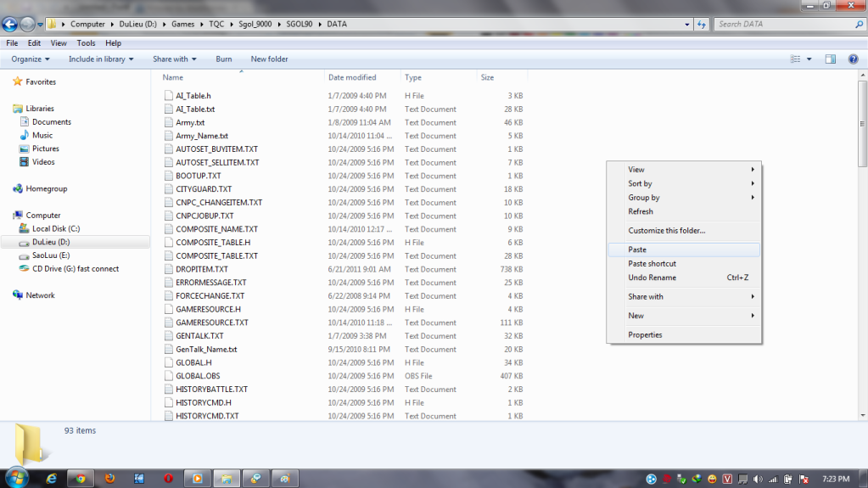Select CD Drive (G:) fast connect
Viewport: 868px width, 488px height.
point(76,269)
